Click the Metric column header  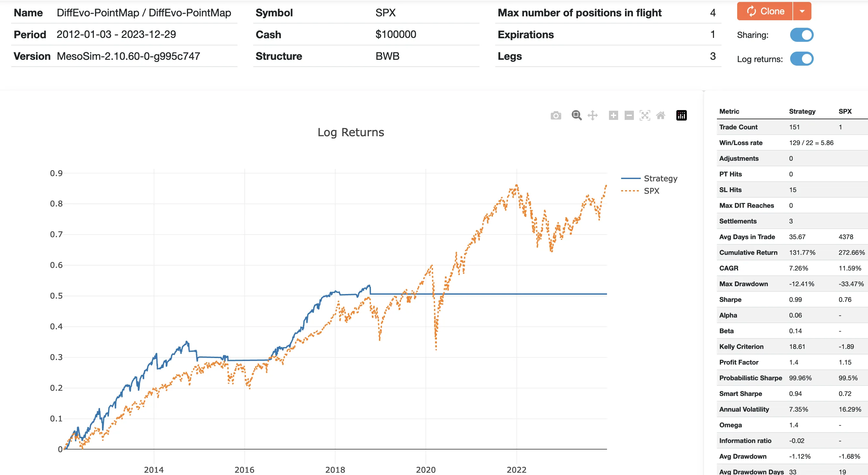point(729,111)
